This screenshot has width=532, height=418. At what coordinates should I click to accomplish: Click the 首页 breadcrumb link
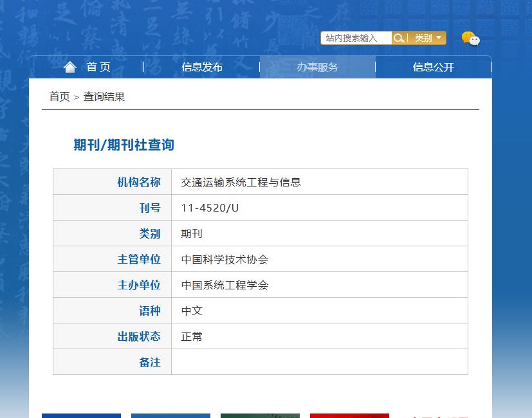pos(59,96)
